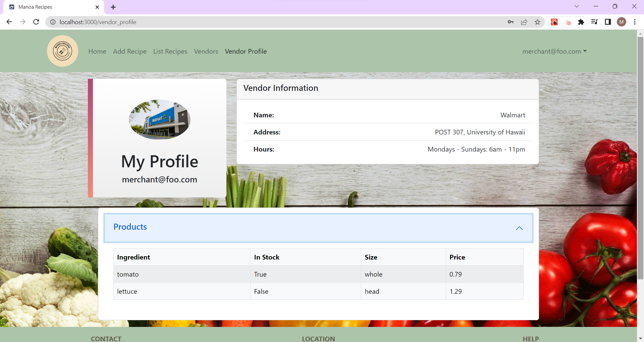Bookmark this tab with star icon

537,22
